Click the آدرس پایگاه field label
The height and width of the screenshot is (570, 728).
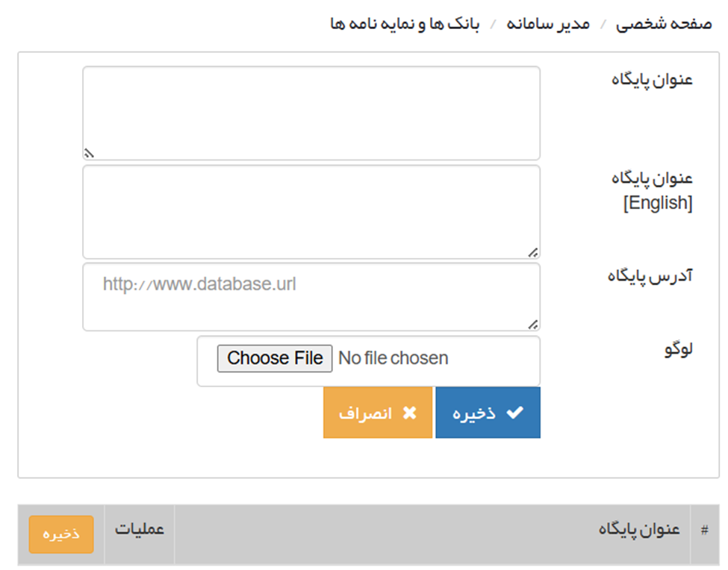tap(650, 276)
